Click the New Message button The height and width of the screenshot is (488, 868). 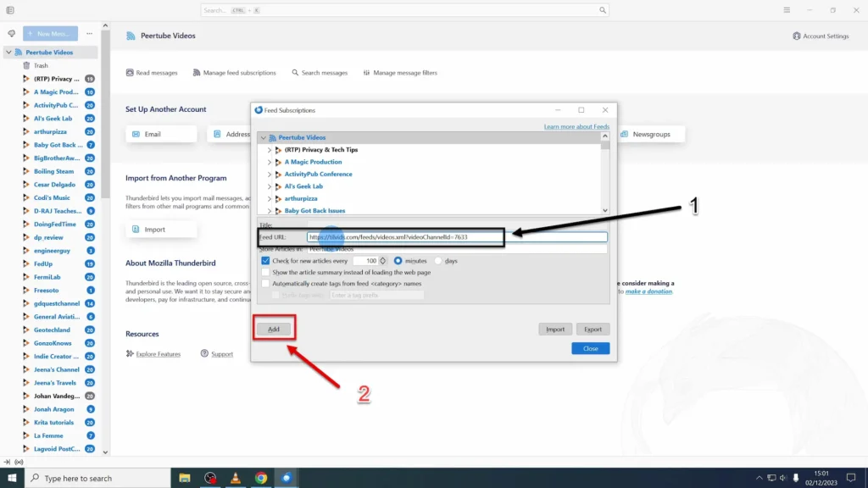click(50, 34)
